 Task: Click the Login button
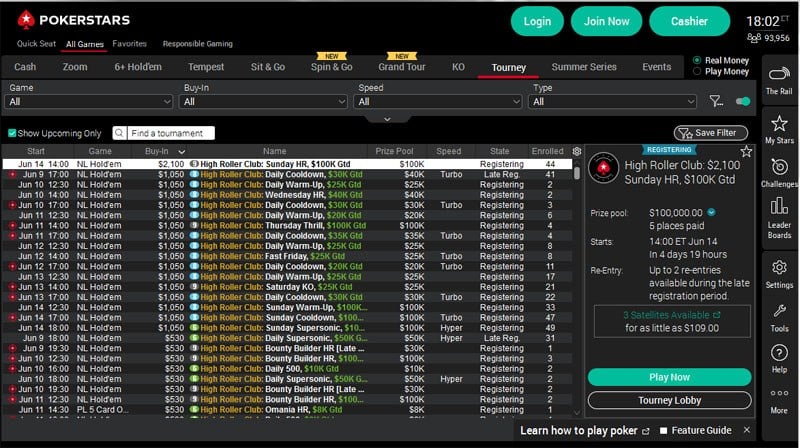[x=537, y=21]
